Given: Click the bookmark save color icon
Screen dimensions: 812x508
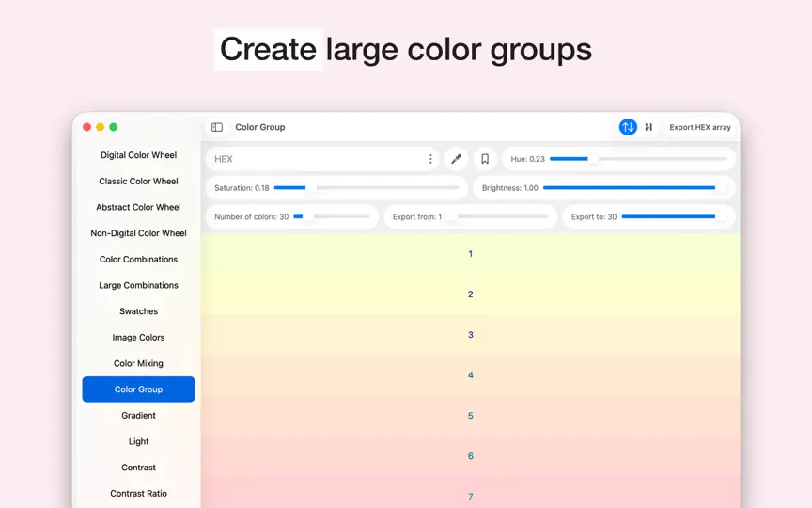Looking at the screenshot, I should [485, 159].
